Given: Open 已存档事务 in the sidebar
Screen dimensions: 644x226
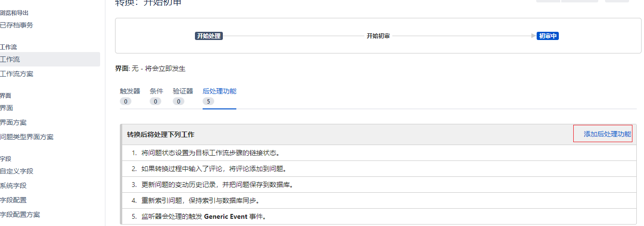Looking at the screenshot, I should (x=16, y=25).
